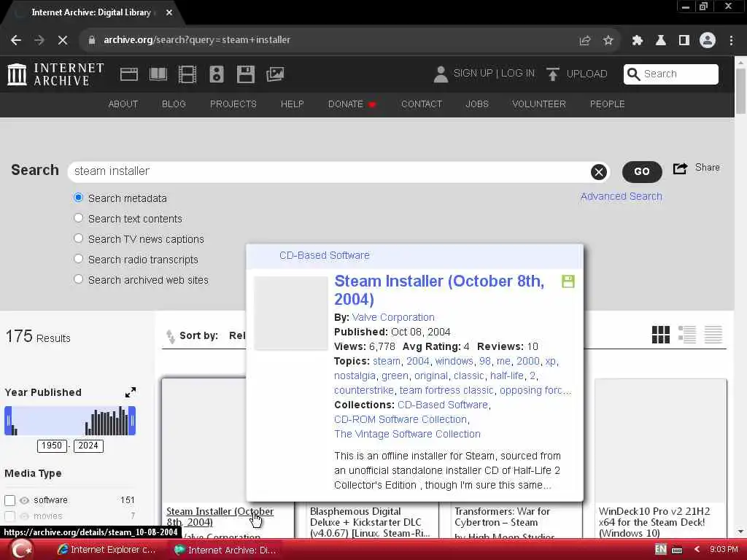Open JOBS in navigation bar
The width and height of the screenshot is (747, 560).
point(477,104)
